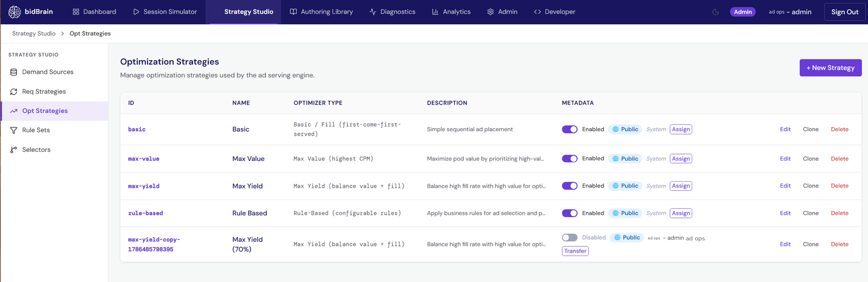Open the Analytics tab
Screen dimensions: 868x282
point(451,12)
